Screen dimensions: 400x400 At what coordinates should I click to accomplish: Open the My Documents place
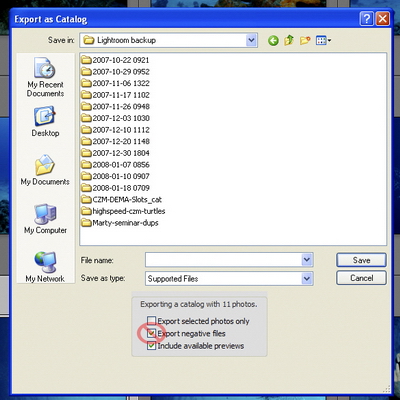click(x=45, y=170)
